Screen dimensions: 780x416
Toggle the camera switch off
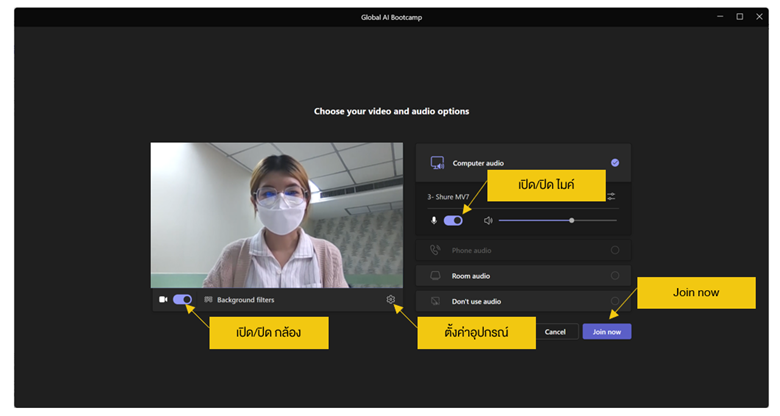pyautogui.click(x=182, y=299)
